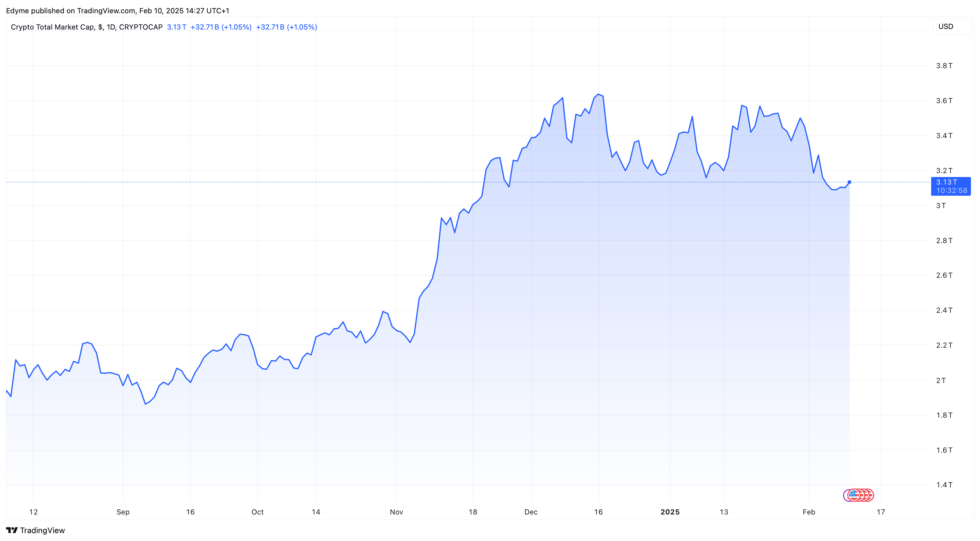Image resolution: width=980 pixels, height=541 pixels.
Task: Click the TradingView logo icon
Action: point(12,530)
